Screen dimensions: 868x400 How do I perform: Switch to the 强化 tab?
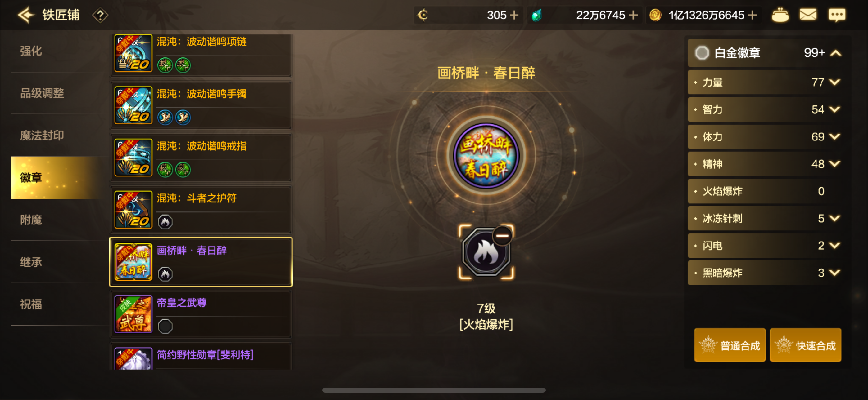tap(31, 51)
